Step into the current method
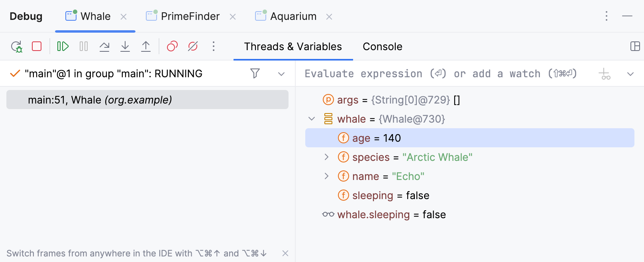Viewport: 644px width, 262px height. click(x=125, y=47)
